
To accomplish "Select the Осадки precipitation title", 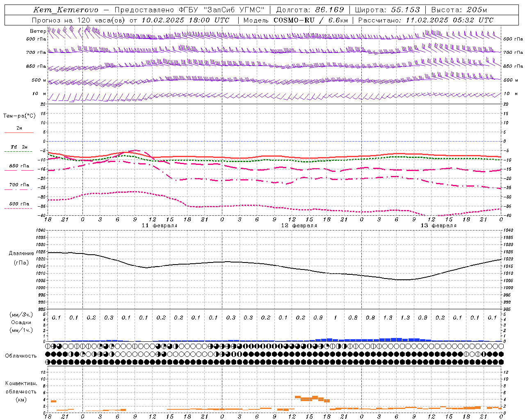I will 21,322.
